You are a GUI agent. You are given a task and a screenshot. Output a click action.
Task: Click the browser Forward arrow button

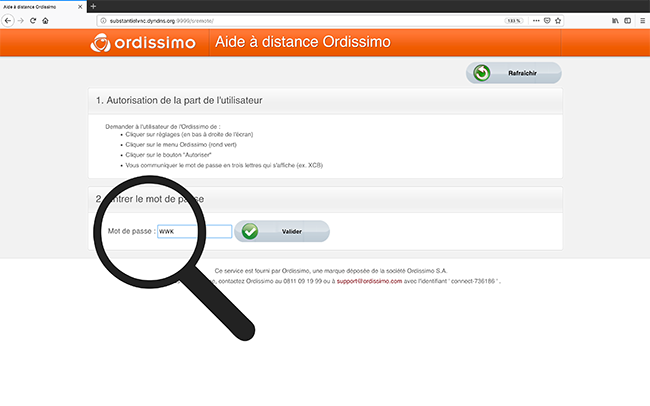tap(21, 20)
